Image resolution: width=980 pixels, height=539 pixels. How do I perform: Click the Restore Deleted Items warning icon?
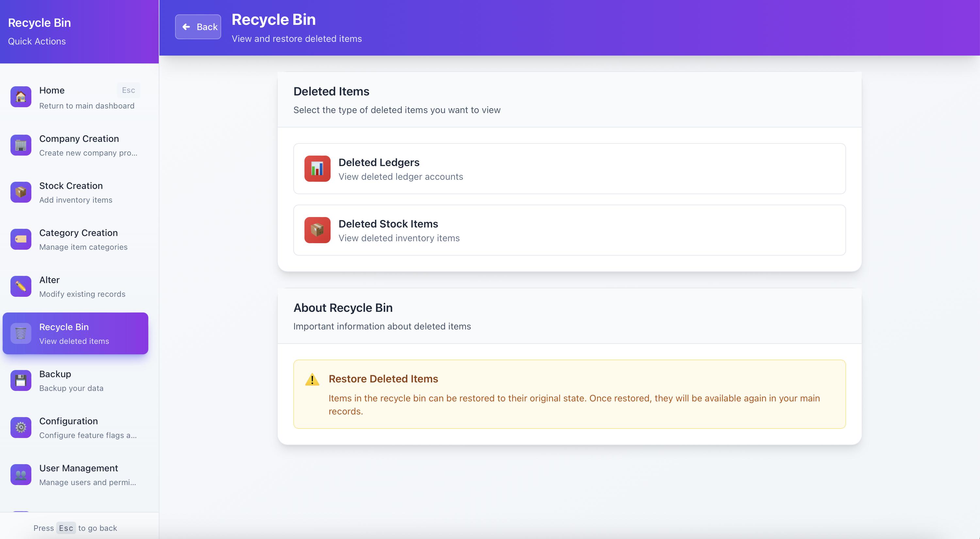[312, 379]
